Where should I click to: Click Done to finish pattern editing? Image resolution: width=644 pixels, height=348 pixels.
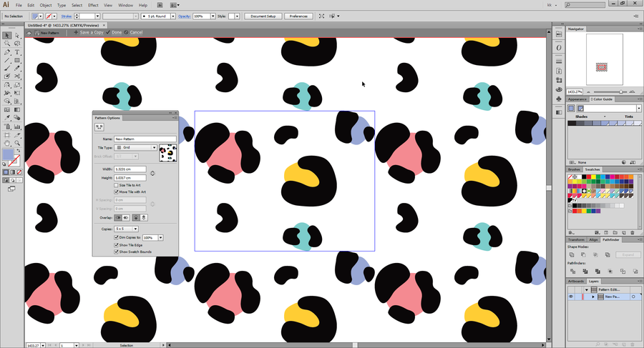point(114,32)
